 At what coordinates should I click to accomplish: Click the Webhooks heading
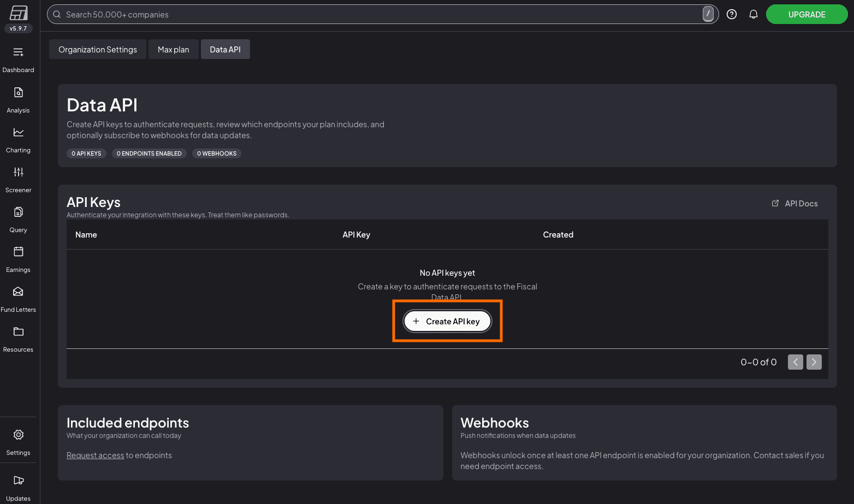click(495, 423)
